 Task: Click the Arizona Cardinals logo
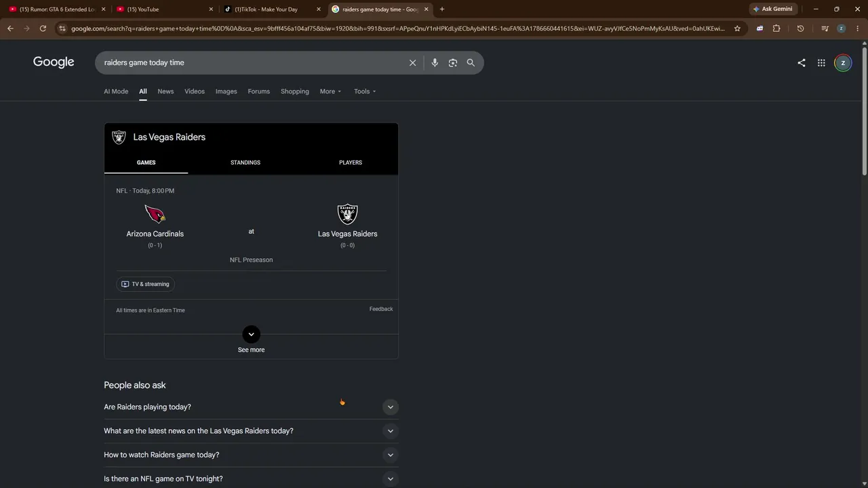coord(155,214)
